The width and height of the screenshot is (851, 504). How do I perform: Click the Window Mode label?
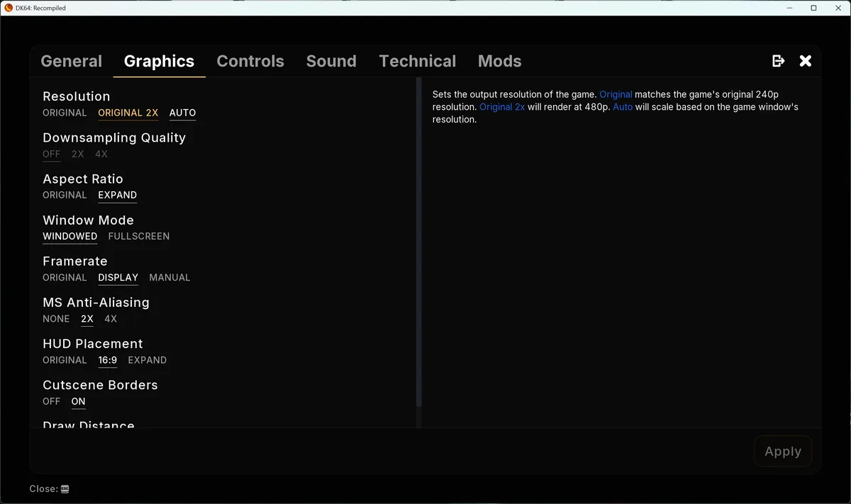tap(88, 220)
